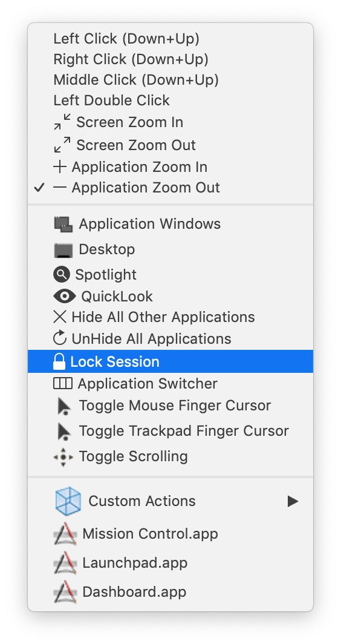341x644 pixels.
Task: Uncheck Application Zoom Out checkmark
Action: 39,188
